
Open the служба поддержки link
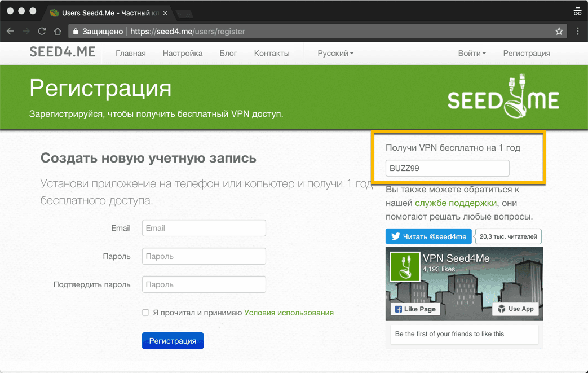pyautogui.click(x=456, y=203)
